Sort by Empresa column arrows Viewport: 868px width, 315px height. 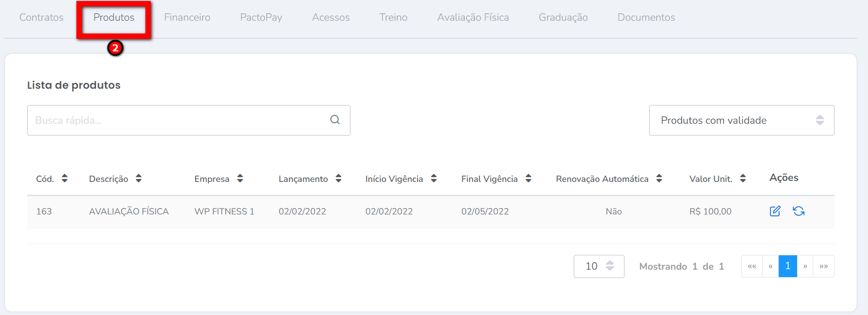pos(240,178)
